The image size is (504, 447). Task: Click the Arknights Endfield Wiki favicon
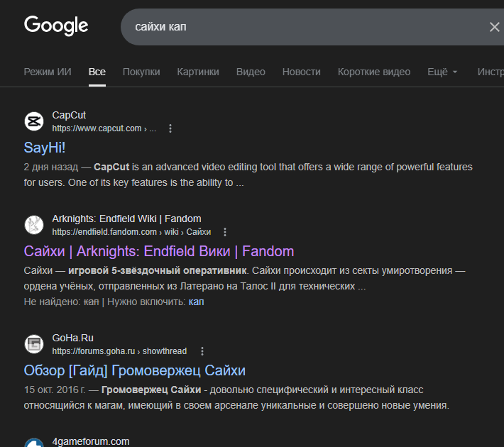(34, 225)
